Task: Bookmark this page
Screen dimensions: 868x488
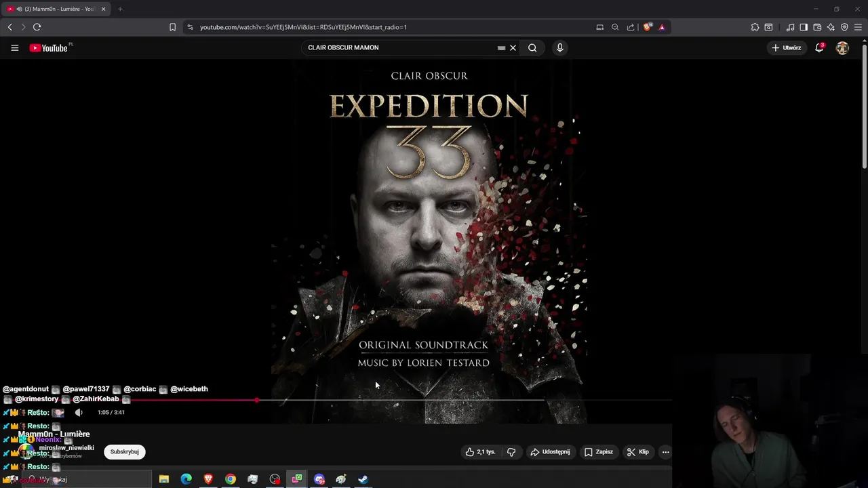Action: 172,27
